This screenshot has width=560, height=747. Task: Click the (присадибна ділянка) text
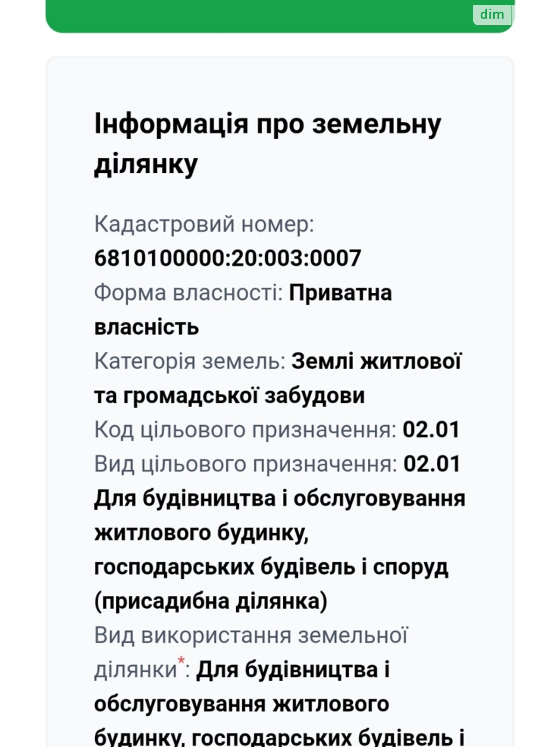211,601
